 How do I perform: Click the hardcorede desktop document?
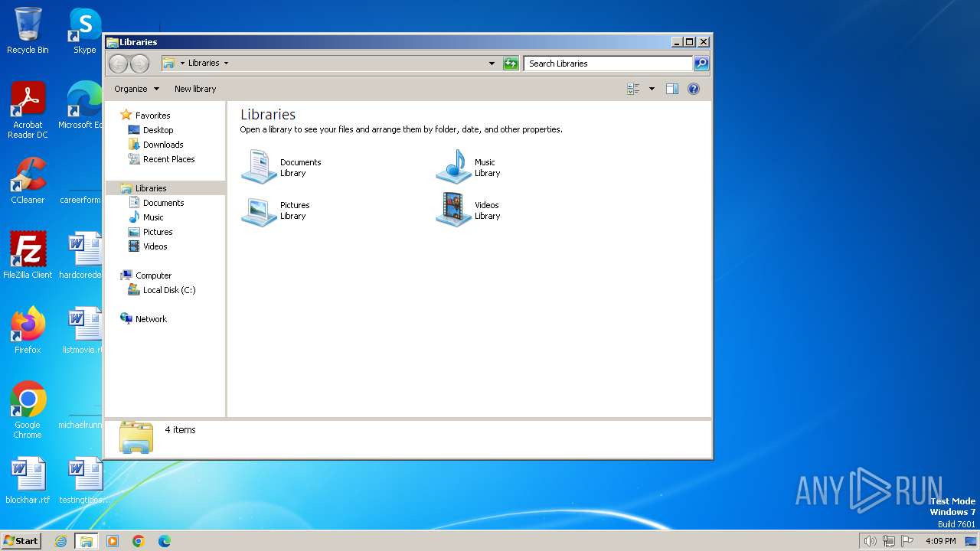81,256
